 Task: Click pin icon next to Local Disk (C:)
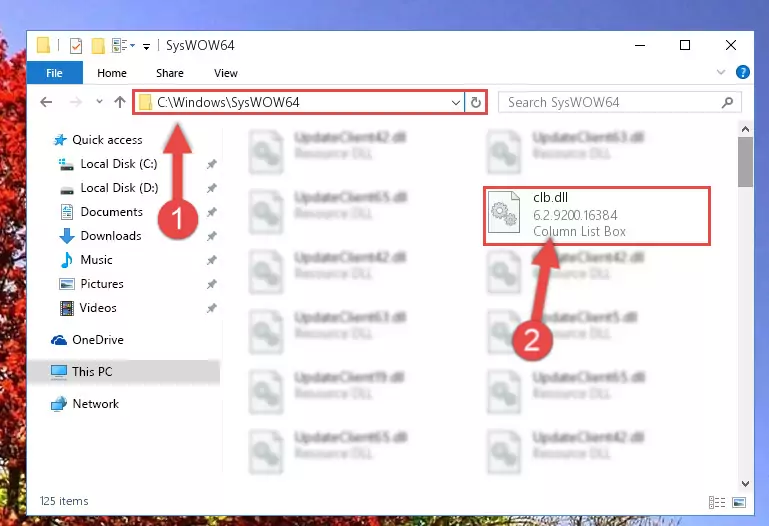pyautogui.click(x=211, y=164)
